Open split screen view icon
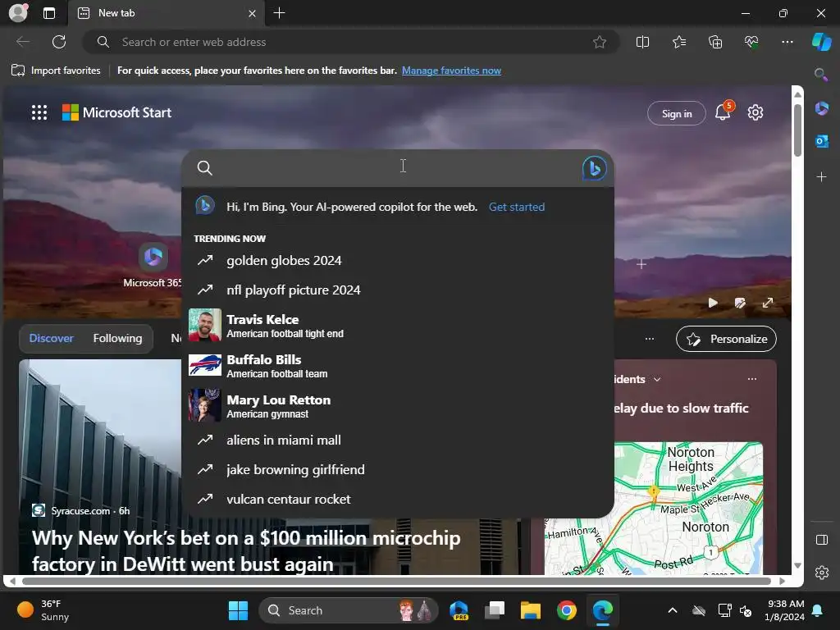This screenshot has height=630, width=840. pos(642,42)
